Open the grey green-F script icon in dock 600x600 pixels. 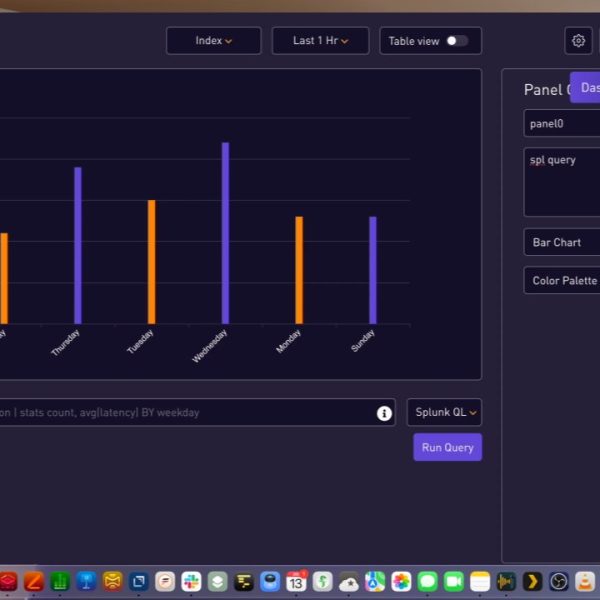323,582
